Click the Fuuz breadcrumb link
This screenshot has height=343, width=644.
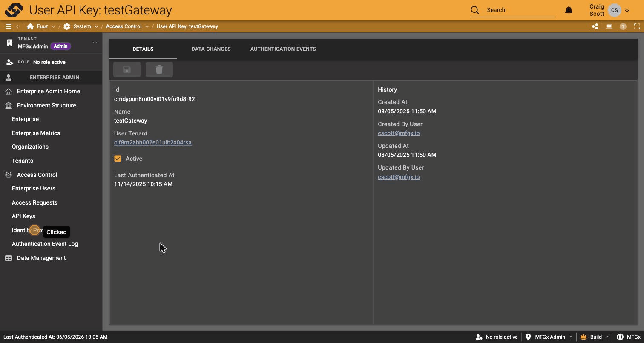43,26
